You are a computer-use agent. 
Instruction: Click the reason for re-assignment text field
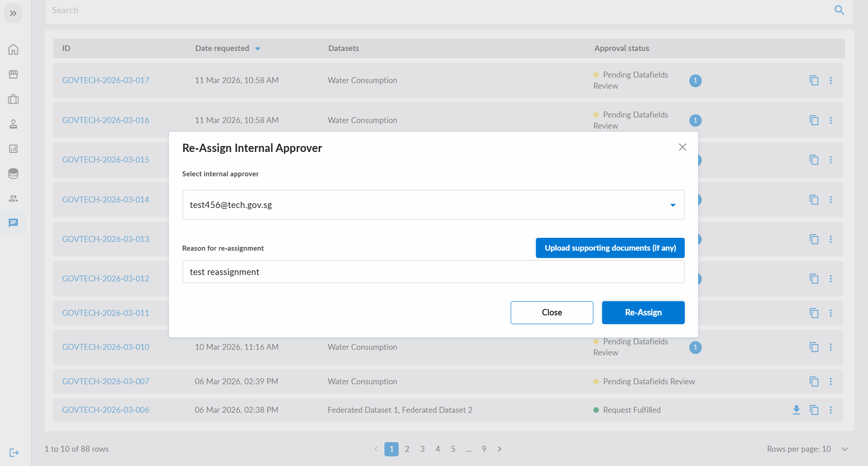click(x=433, y=272)
